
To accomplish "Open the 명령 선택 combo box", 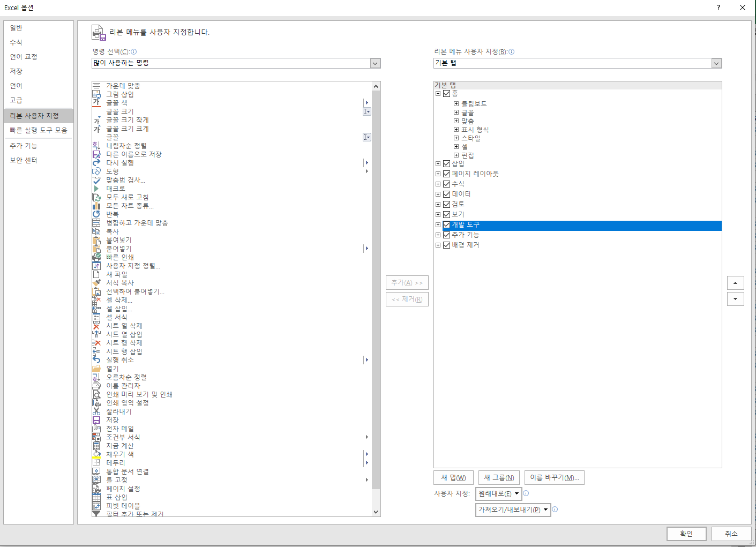I will (x=236, y=63).
